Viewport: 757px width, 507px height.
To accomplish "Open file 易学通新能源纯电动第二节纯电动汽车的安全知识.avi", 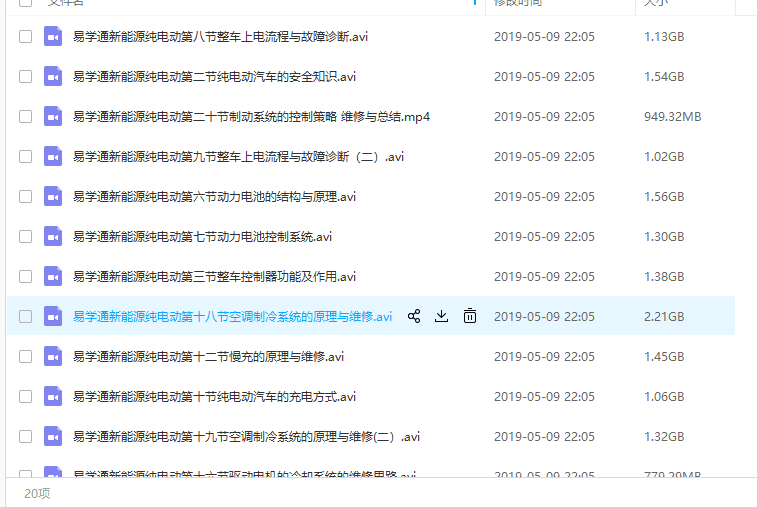I will pyautogui.click(x=214, y=77).
